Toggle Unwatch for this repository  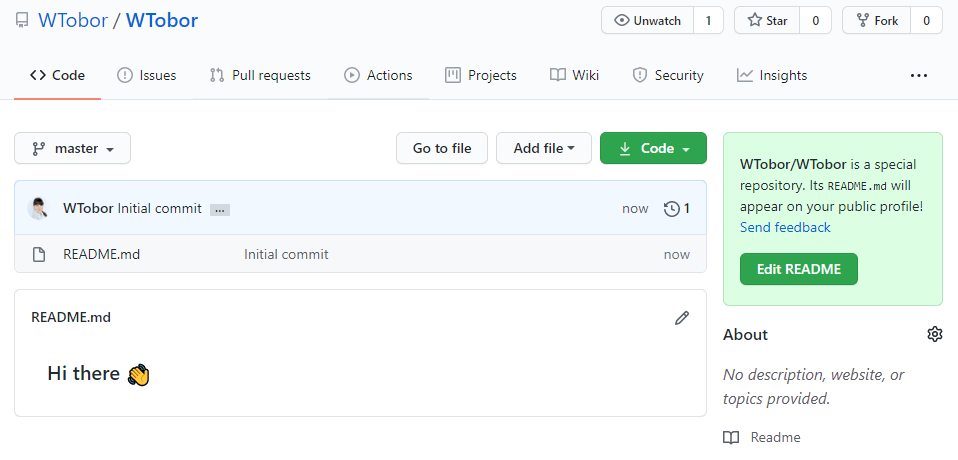coord(647,21)
